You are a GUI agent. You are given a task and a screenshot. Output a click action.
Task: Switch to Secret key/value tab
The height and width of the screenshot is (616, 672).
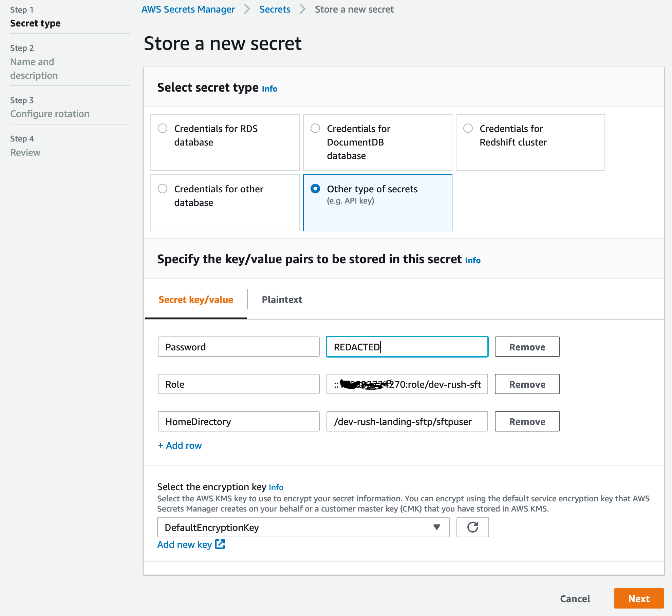(196, 300)
